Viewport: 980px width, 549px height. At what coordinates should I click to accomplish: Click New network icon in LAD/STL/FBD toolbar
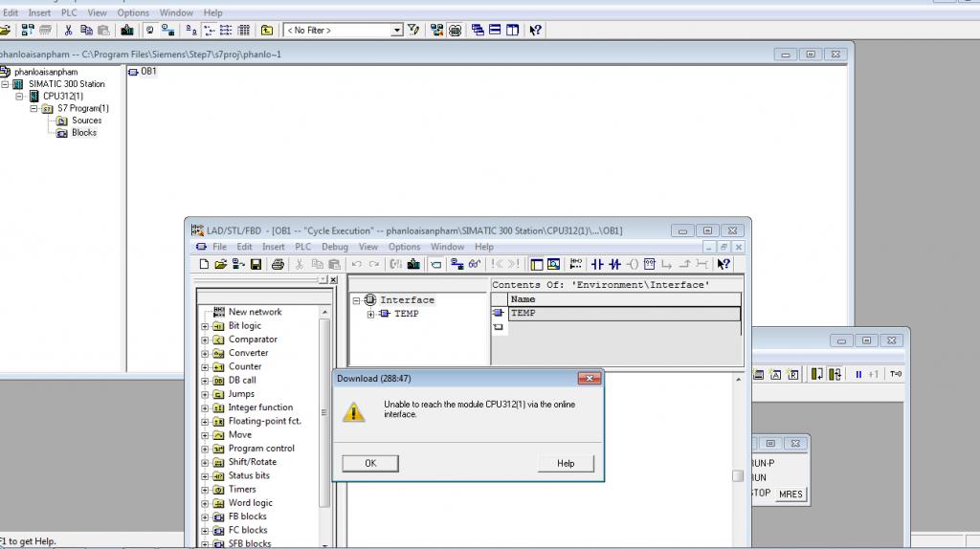(575, 264)
